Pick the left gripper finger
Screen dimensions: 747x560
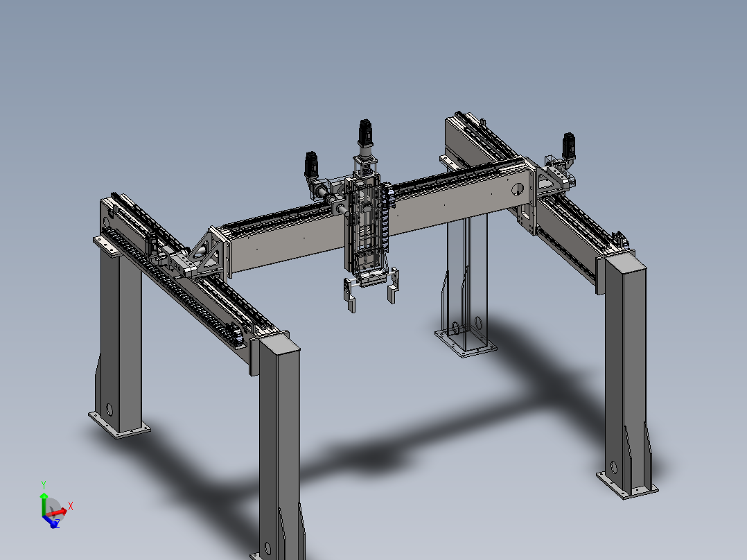[349, 295]
